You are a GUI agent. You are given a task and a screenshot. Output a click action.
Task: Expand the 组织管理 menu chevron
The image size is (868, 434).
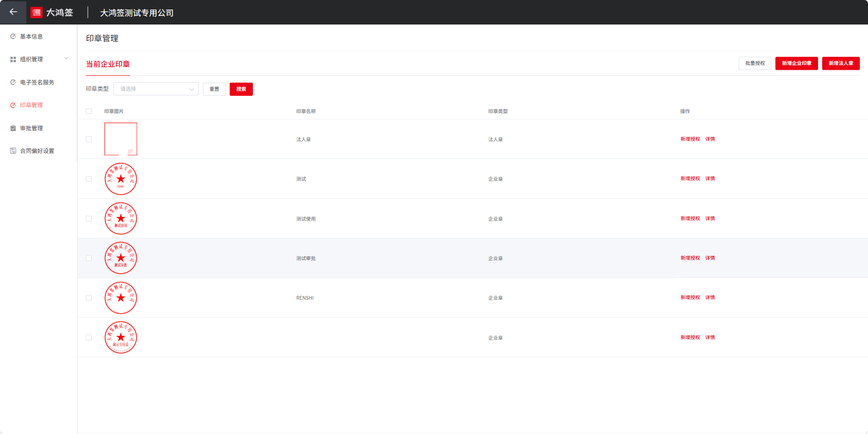pyautogui.click(x=66, y=59)
